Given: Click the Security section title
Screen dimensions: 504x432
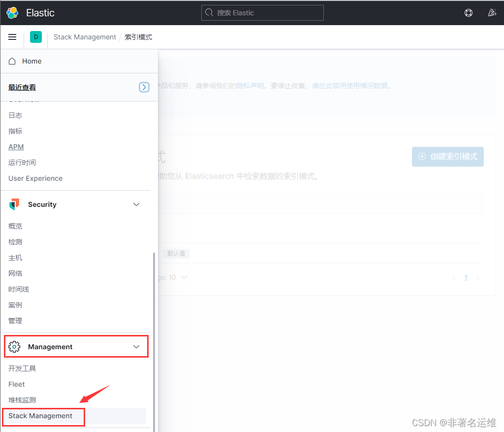Looking at the screenshot, I should coord(42,204).
